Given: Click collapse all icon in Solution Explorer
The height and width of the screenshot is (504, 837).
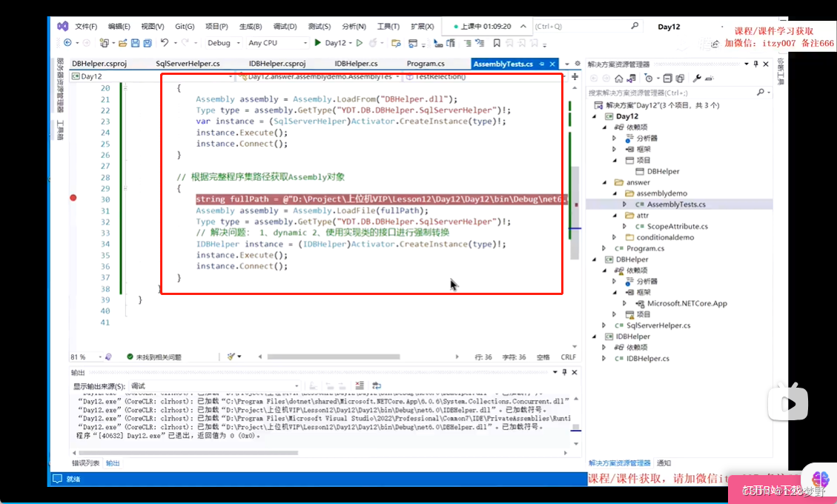Looking at the screenshot, I should coord(667,79).
